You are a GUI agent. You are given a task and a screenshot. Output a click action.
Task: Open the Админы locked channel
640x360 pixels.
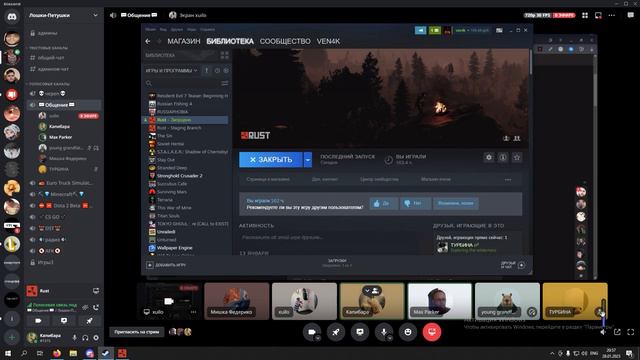tap(63, 33)
